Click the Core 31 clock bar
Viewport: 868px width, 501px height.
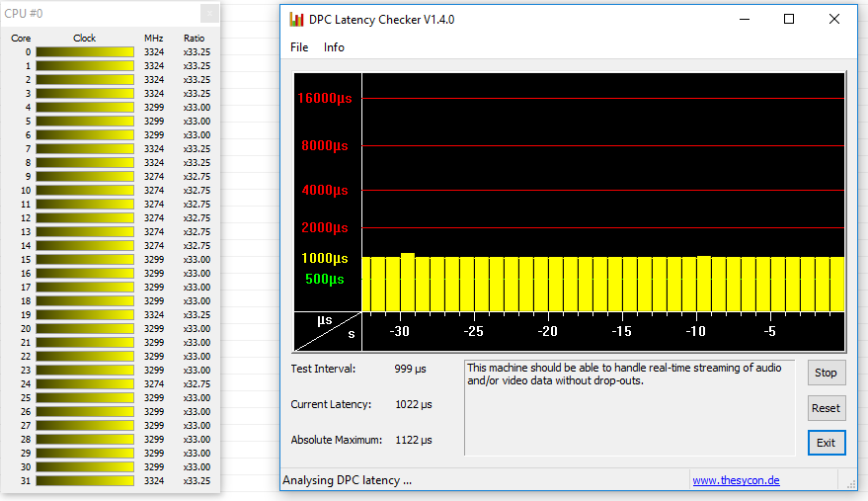click(x=85, y=480)
